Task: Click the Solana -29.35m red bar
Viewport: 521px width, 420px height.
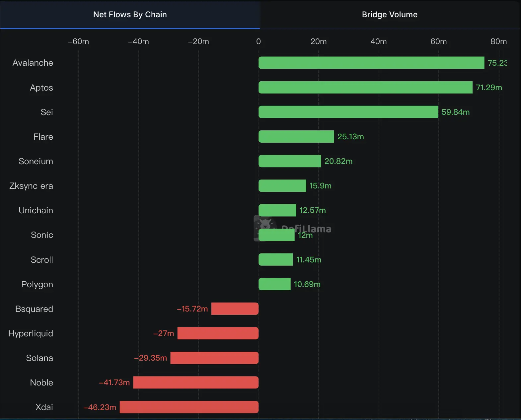Action: coord(214,358)
